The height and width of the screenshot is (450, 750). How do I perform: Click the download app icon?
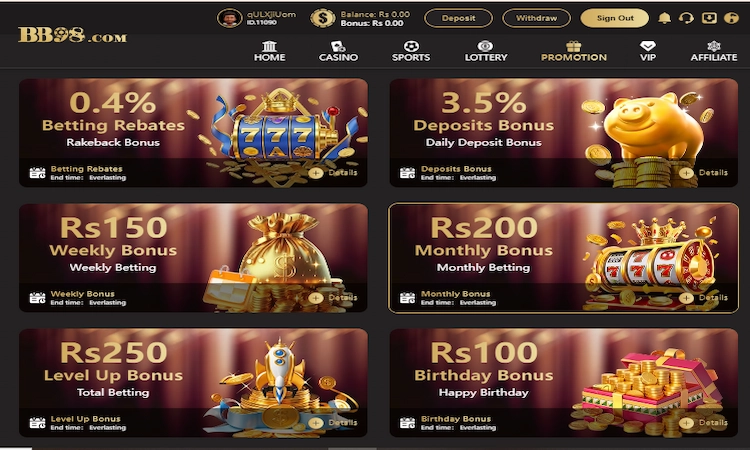pos(709,18)
